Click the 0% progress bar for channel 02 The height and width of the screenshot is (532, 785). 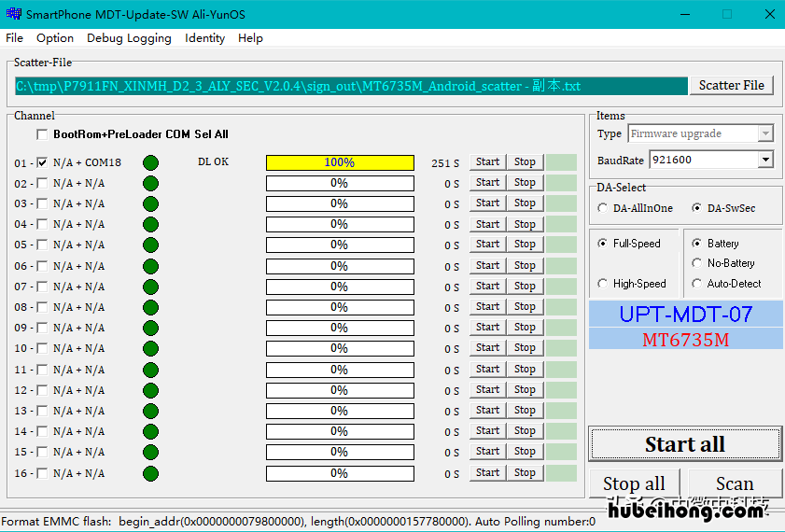pos(340,183)
